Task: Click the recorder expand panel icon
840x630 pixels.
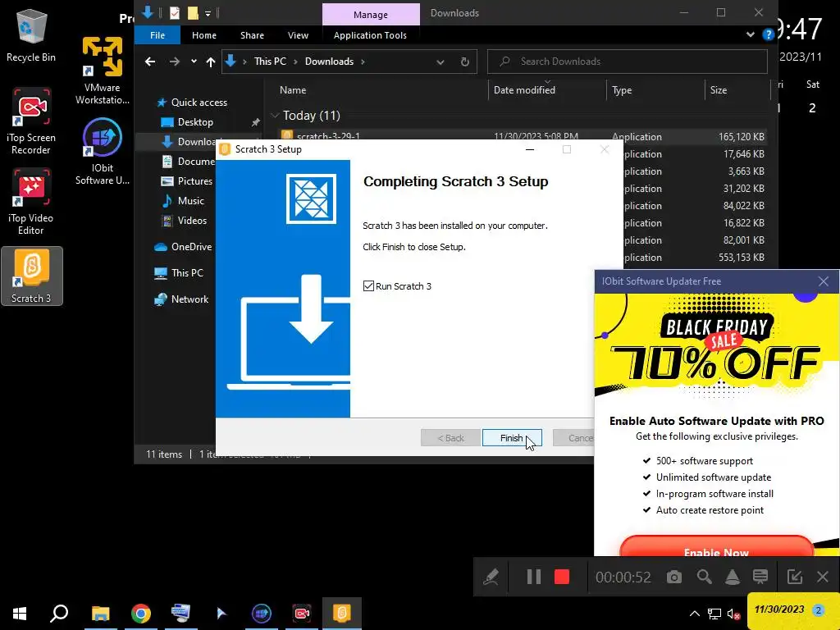Action: pos(794,577)
